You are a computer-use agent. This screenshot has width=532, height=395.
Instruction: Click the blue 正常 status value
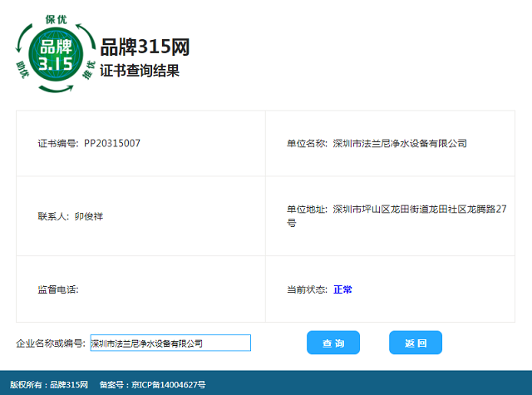[x=342, y=289]
